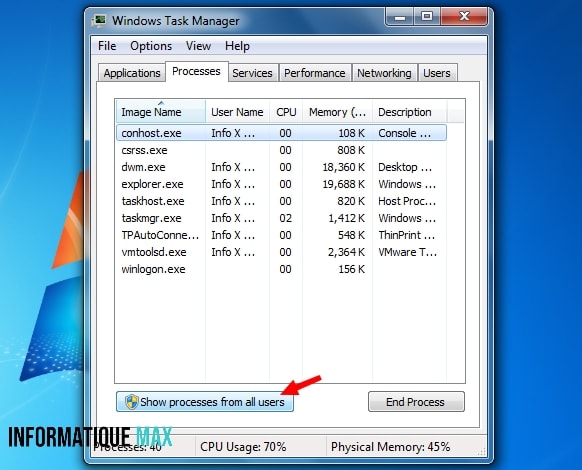This screenshot has height=470, width=582.
Task: Maximize the Task Manager window
Action: click(x=426, y=17)
